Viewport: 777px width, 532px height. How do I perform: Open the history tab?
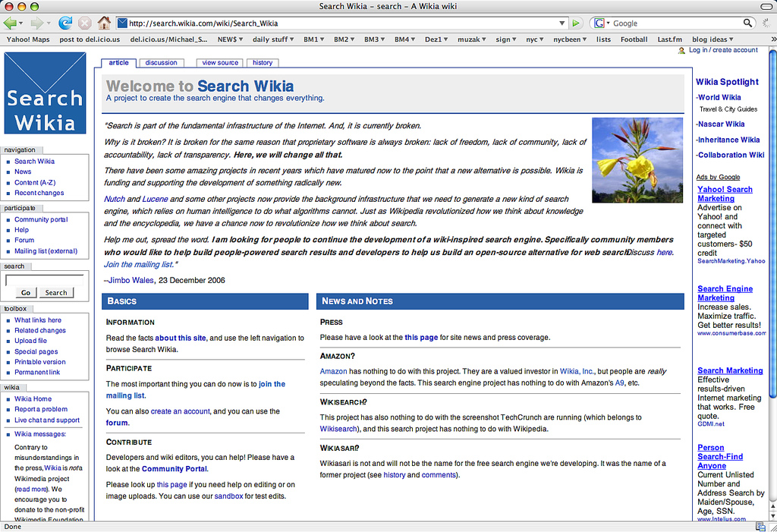[263, 62]
